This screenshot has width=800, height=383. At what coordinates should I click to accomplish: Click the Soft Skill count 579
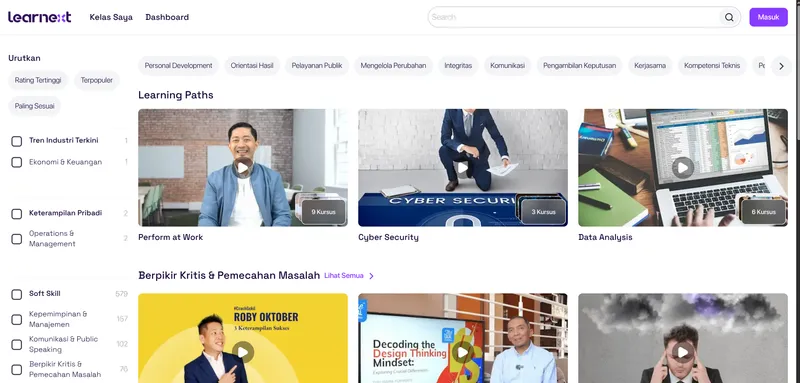(x=121, y=294)
